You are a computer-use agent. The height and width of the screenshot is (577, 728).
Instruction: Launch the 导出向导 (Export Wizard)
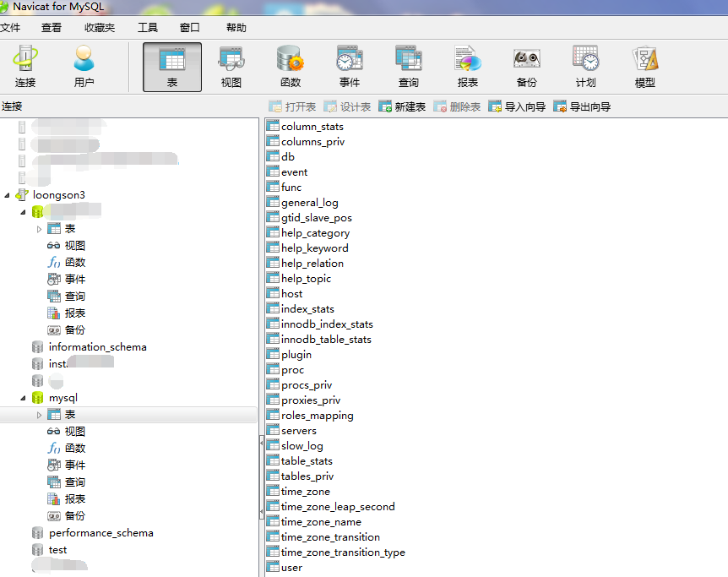[582, 106]
